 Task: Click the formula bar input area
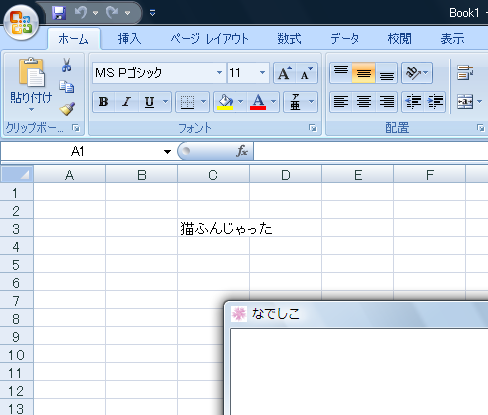click(x=371, y=151)
